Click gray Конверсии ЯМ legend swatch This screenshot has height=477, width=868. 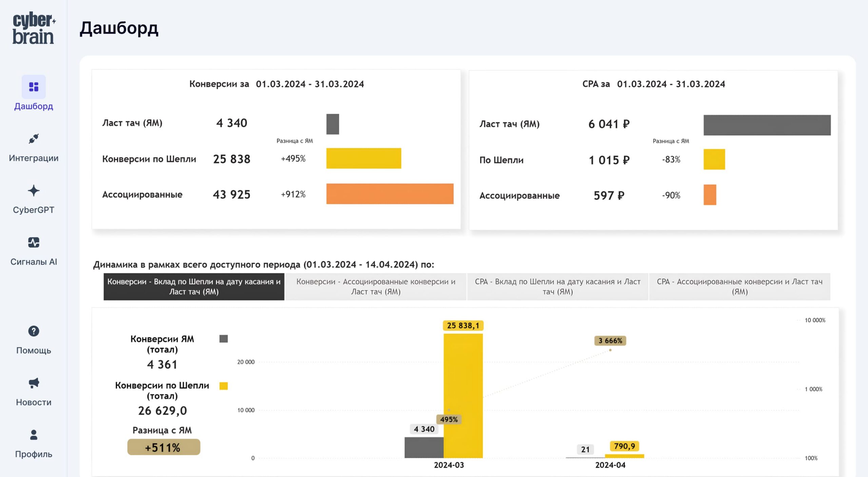pos(223,339)
